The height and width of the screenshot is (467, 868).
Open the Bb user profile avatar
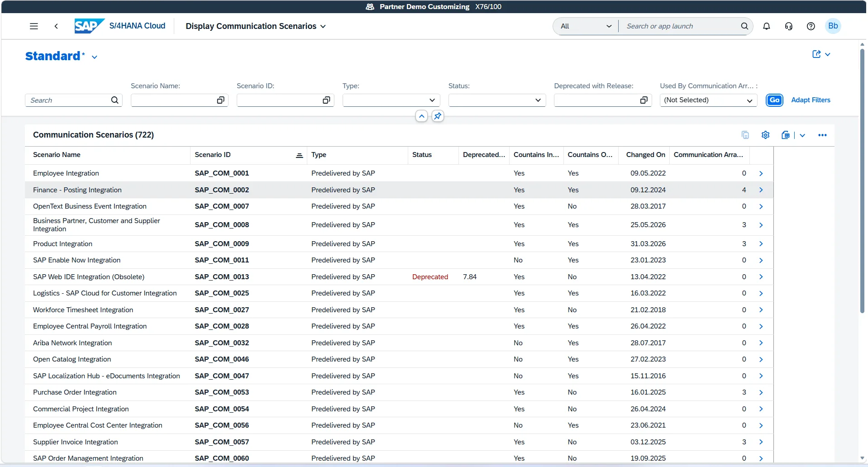[x=833, y=26]
